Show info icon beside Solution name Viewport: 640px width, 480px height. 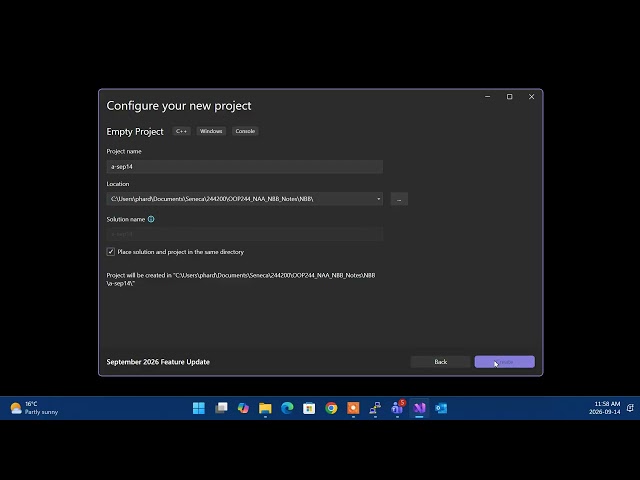click(x=151, y=219)
